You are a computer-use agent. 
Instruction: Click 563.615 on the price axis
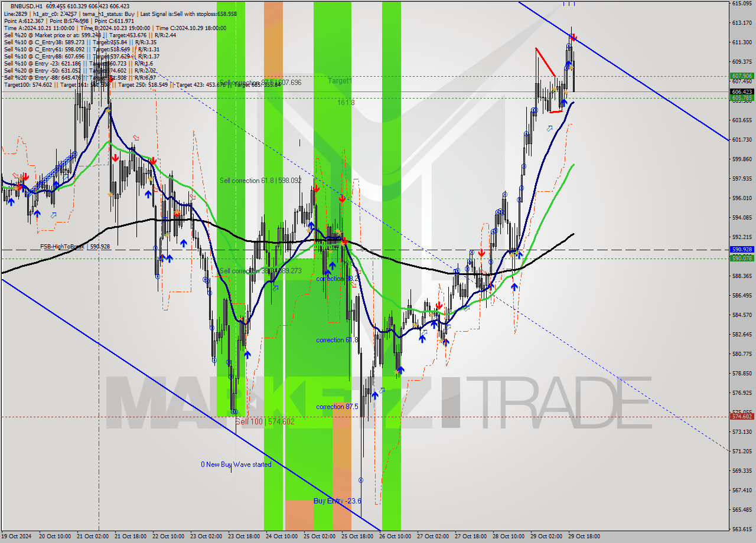point(742,529)
